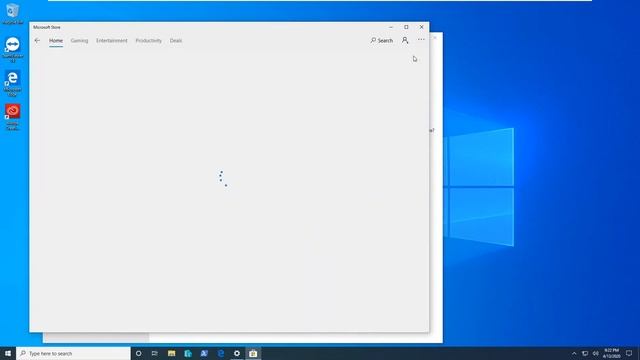
Task: Open Cortana from the taskbar circle icon
Action: tap(138, 353)
